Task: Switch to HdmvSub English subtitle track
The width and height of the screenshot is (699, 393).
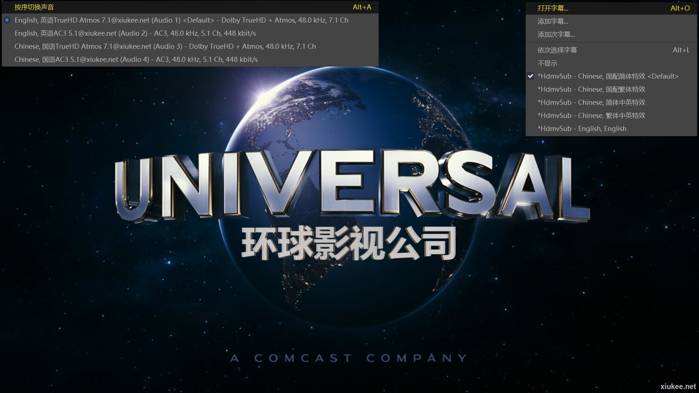Action: (611, 128)
